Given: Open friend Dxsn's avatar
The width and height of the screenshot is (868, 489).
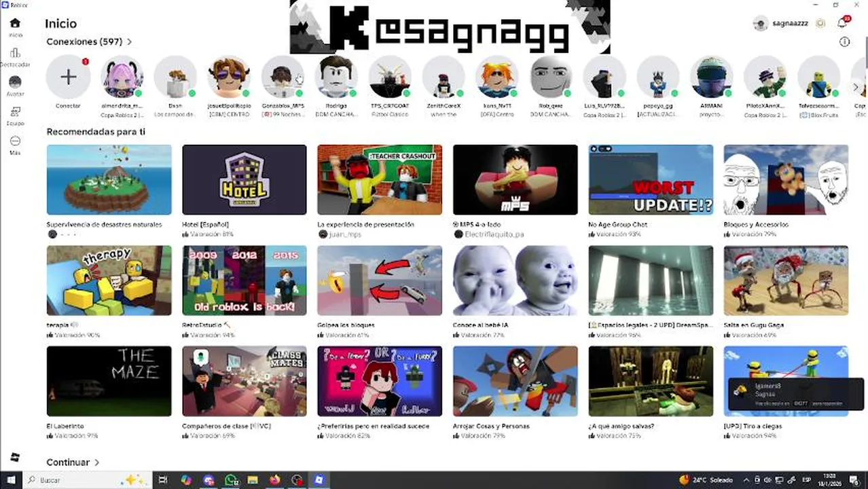Looking at the screenshot, I should (175, 77).
